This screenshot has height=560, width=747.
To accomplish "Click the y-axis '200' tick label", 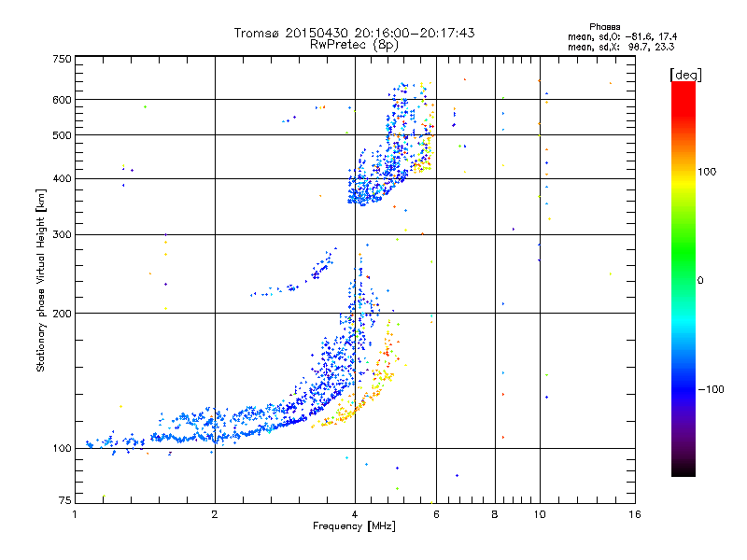I will click(62, 314).
